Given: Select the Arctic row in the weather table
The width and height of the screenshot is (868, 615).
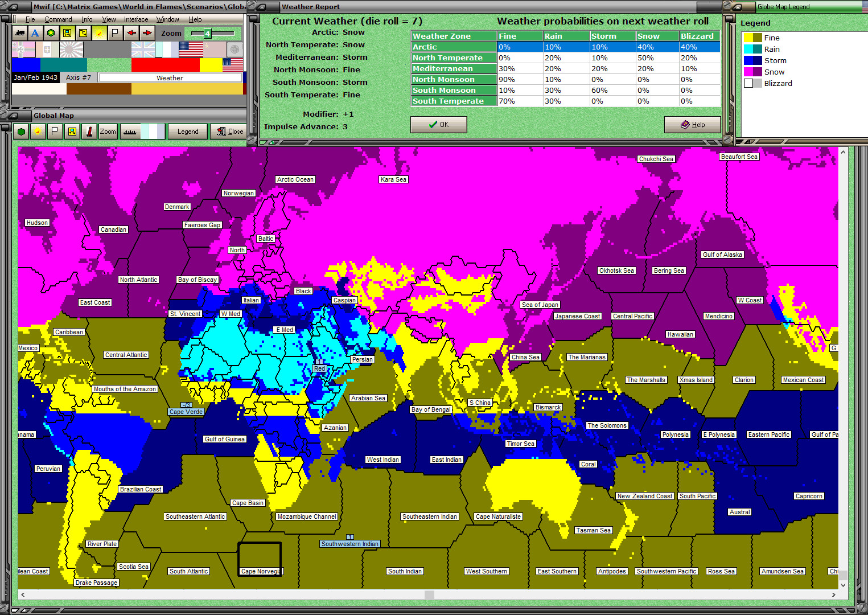Looking at the screenshot, I should (566, 47).
